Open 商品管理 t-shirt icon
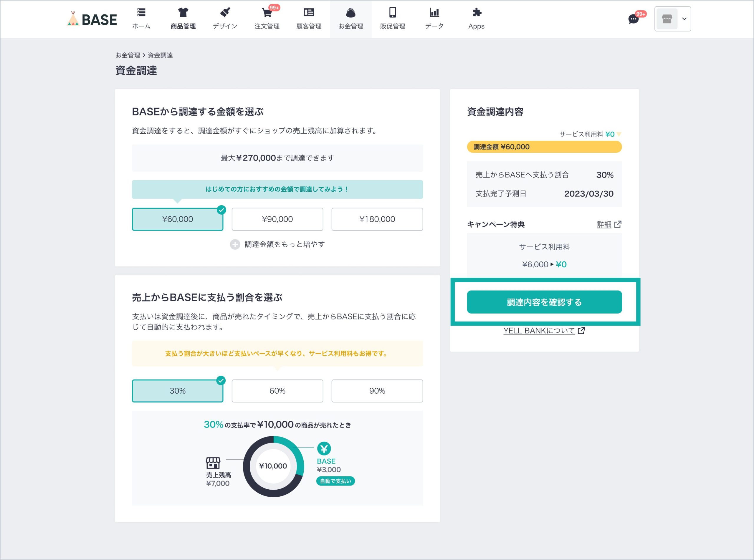This screenshot has height=560, width=754. click(x=183, y=13)
